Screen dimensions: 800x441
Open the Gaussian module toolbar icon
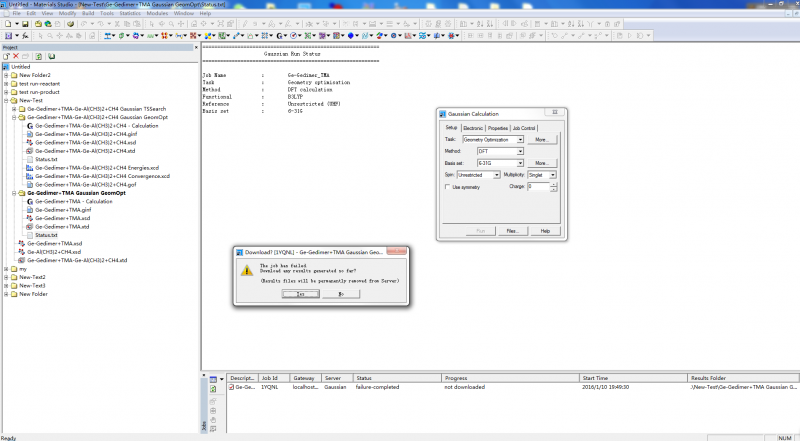pos(280,36)
